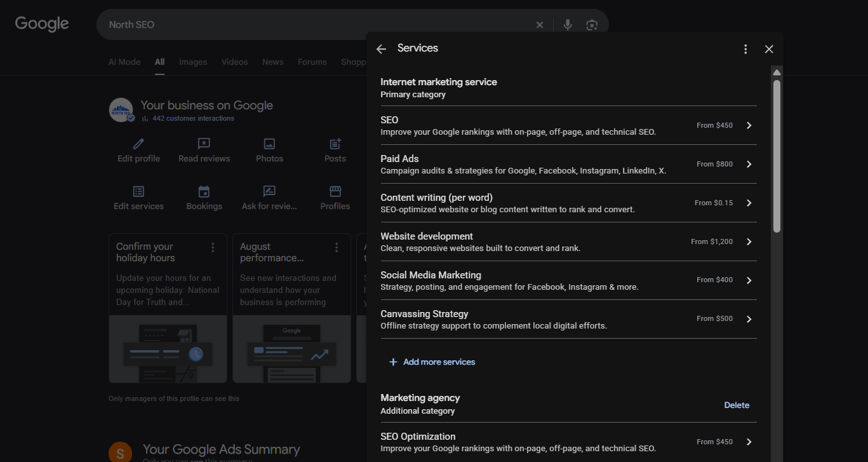Screen dimensions: 868x462
Task: Select the Paid Ads service name
Action: [399, 158]
